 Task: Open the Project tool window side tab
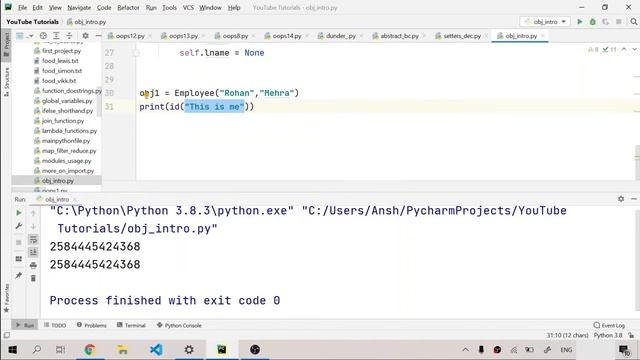click(x=6, y=45)
